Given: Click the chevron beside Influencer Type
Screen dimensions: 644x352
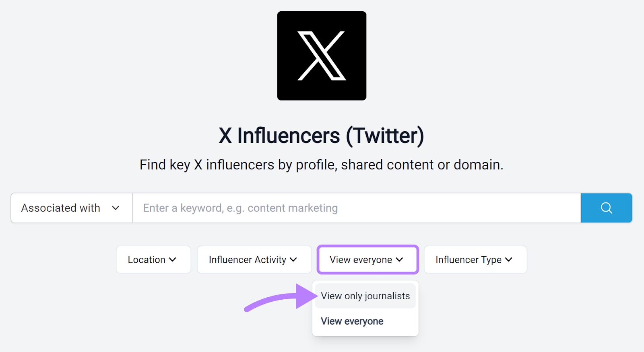Looking at the screenshot, I should pos(508,259).
